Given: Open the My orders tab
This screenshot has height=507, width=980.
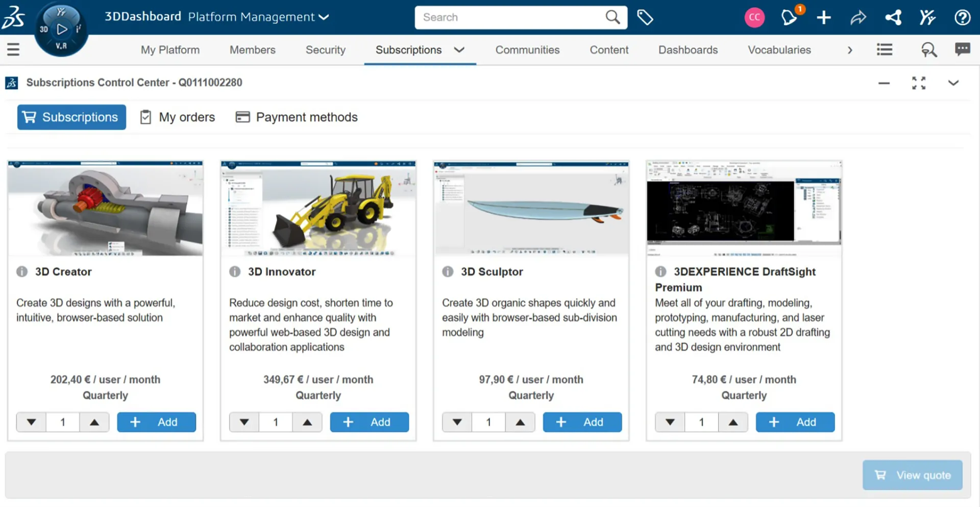Looking at the screenshot, I should pyautogui.click(x=178, y=117).
